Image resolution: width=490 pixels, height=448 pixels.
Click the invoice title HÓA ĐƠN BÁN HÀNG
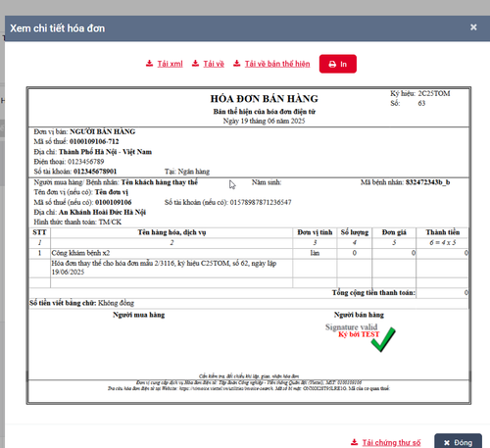[x=265, y=99]
